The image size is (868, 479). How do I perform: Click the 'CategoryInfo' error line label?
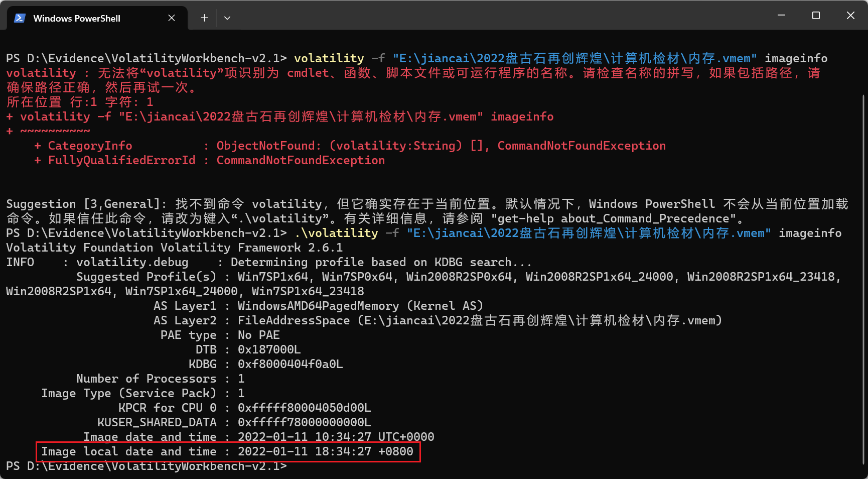tap(90, 146)
